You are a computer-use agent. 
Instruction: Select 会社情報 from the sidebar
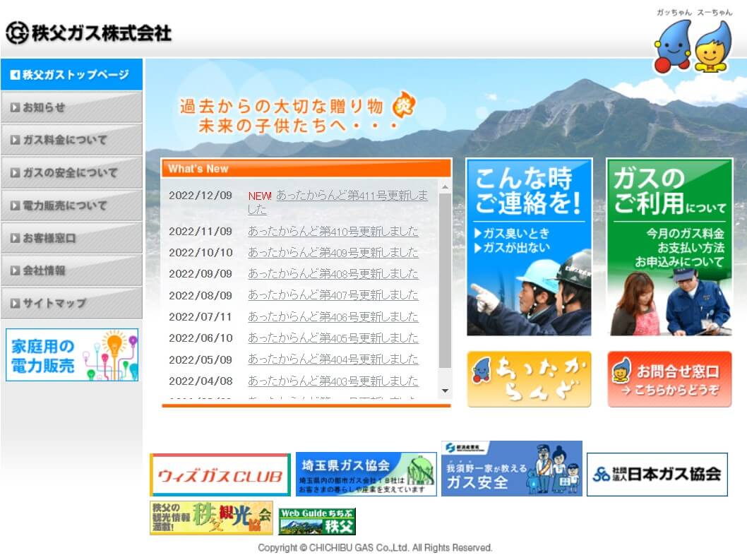(71, 270)
